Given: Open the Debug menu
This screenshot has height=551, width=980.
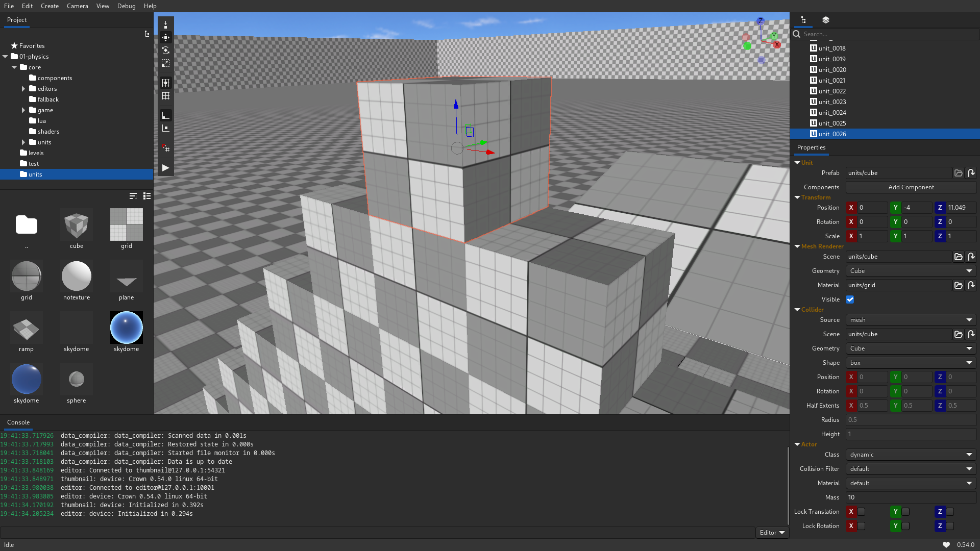Looking at the screenshot, I should tap(127, 6).
